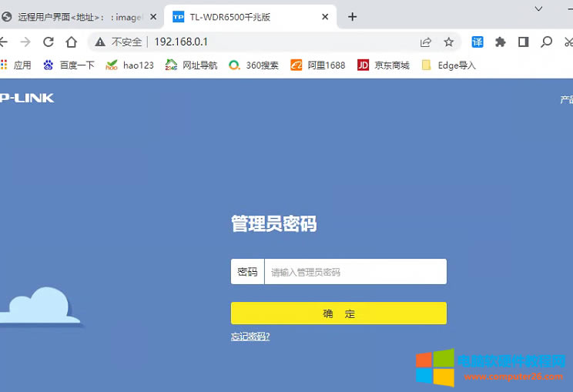Click the magnifier search icon in toolbar
Image resolution: width=573 pixels, height=392 pixels.
click(546, 42)
